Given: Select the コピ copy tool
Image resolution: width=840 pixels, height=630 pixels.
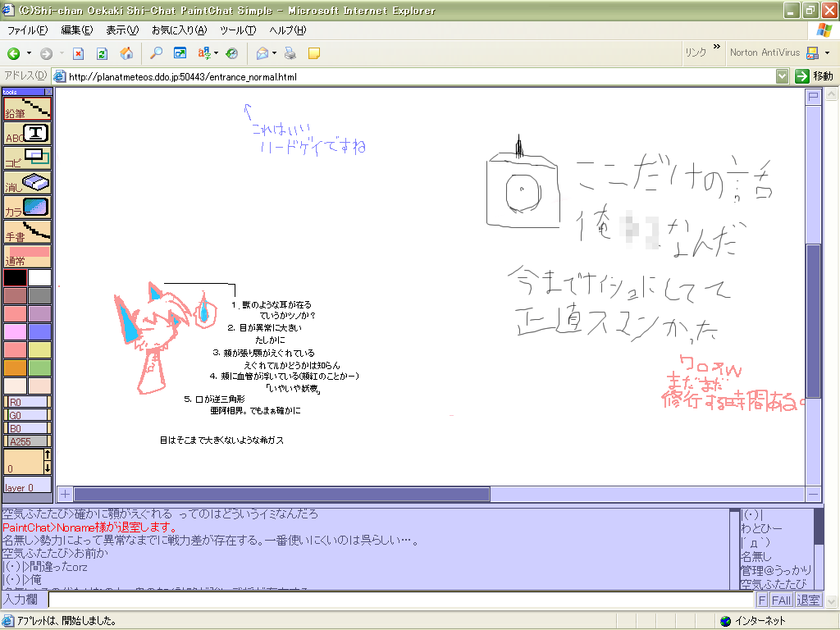Looking at the screenshot, I should click(27, 158).
